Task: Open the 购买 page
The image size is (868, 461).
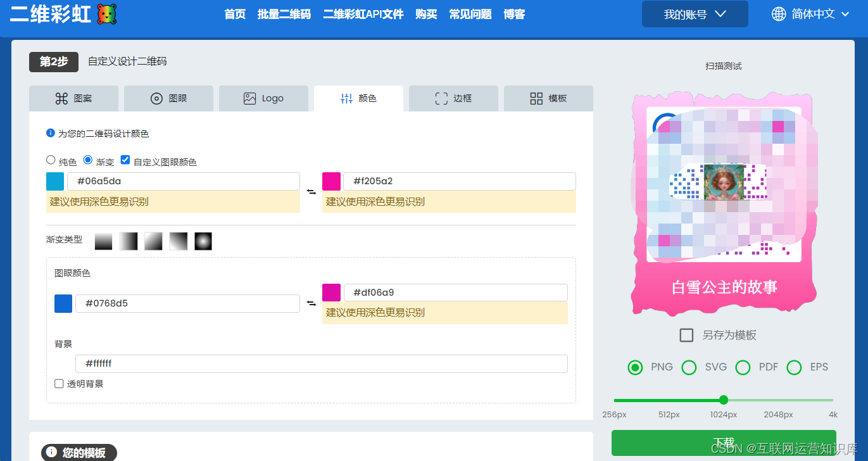Action: click(426, 14)
